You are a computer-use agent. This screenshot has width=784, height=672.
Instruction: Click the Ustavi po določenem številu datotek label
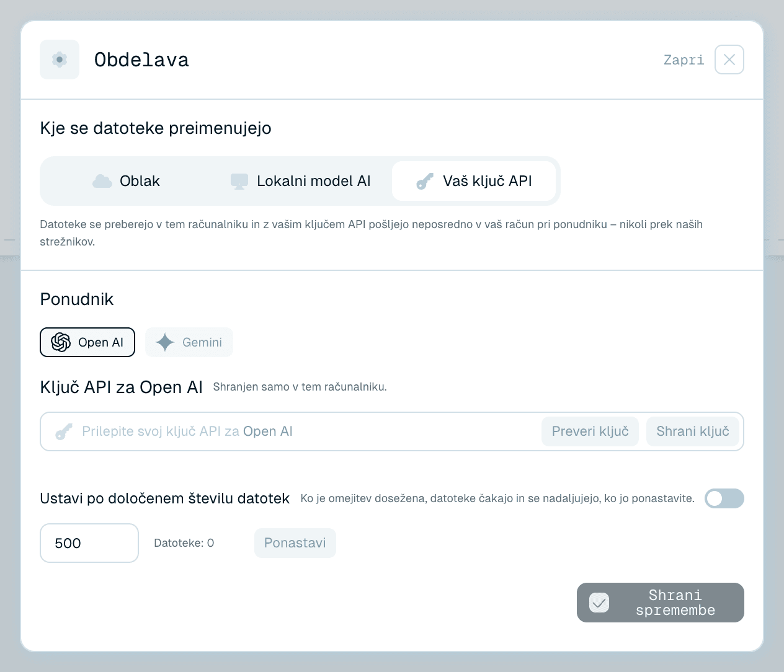165,498
